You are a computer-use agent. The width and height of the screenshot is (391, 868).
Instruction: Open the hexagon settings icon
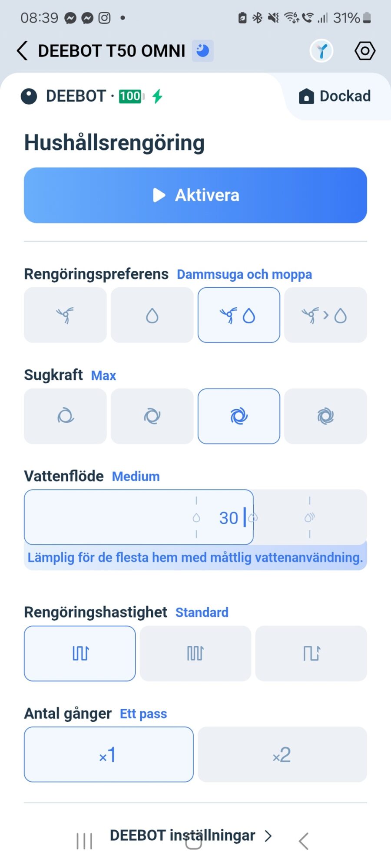pos(364,51)
